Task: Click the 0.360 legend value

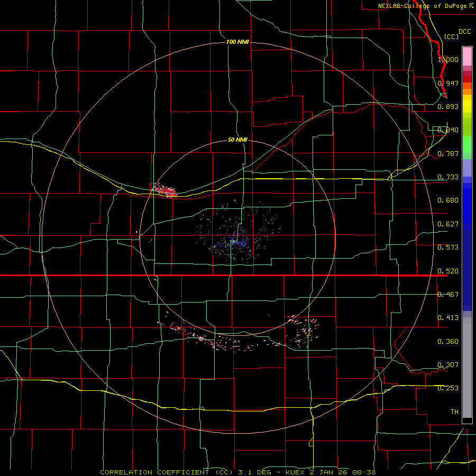Action: [x=448, y=342]
